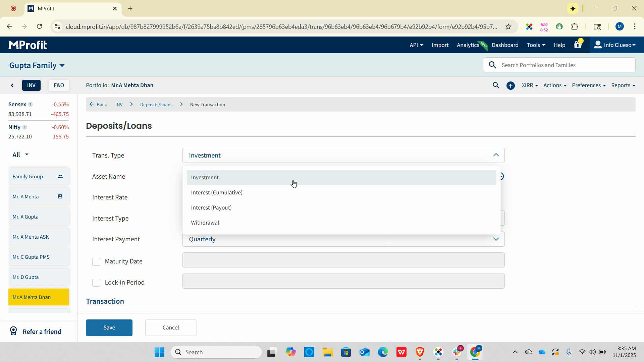Open browser extensions puzzle icon

[x=575, y=27]
